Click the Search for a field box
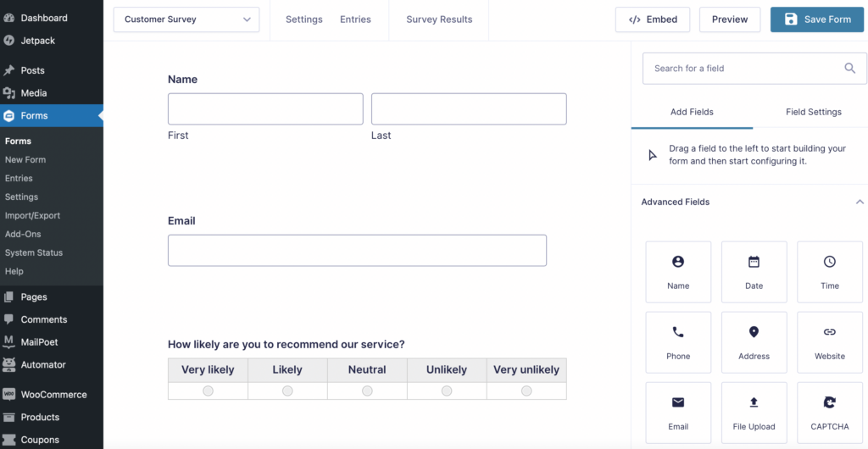868x449 pixels. pos(746,69)
